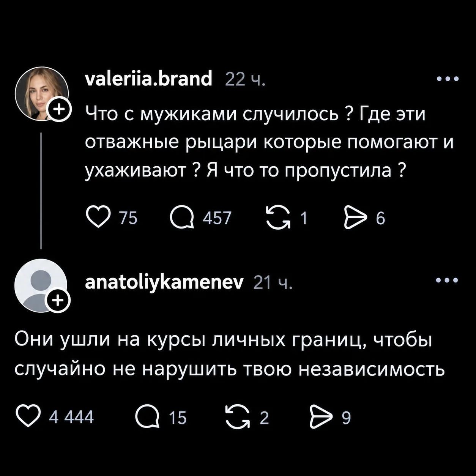
Task: Repost anatoliykamenev's reply
Action: 237,417
